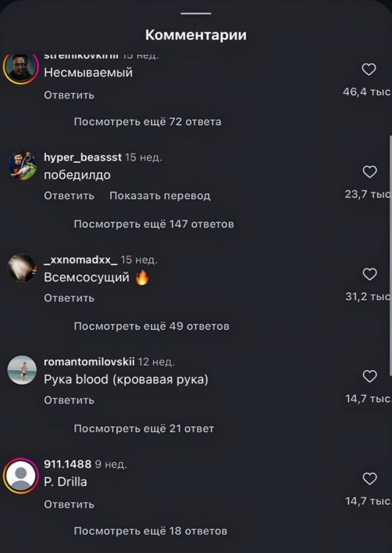Open _xxnomadxx_ profile picture
This screenshot has width=392, height=553.
[x=22, y=267]
